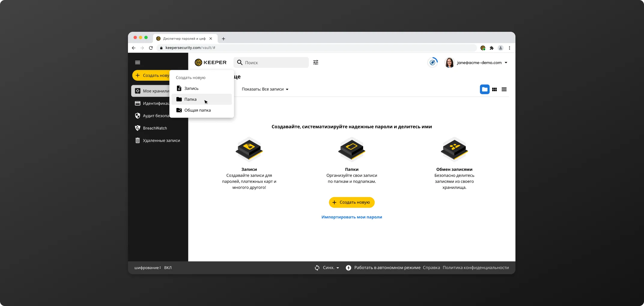The width and height of the screenshot is (644, 306).
Task: Click the browser forward arrow
Action: click(142, 48)
